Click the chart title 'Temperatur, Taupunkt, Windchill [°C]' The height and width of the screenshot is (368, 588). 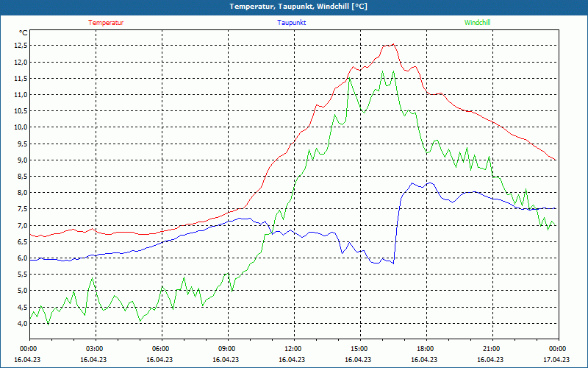(298, 7)
